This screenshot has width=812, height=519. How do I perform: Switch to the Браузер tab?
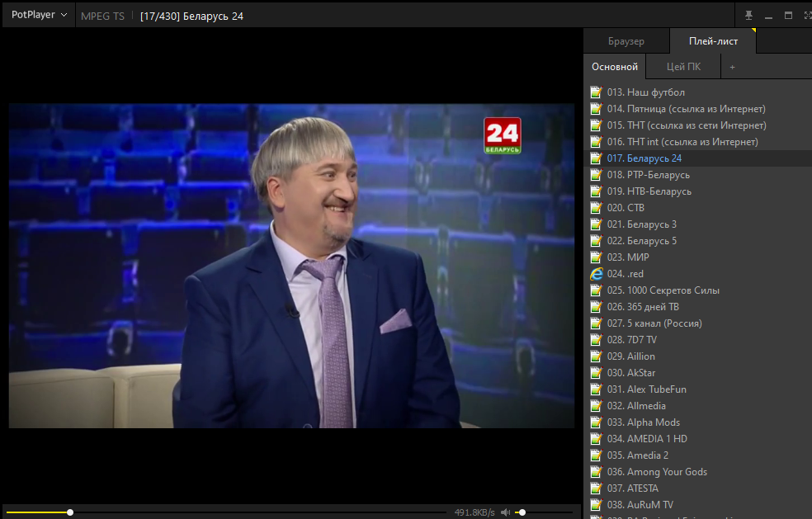coord(626,41)
